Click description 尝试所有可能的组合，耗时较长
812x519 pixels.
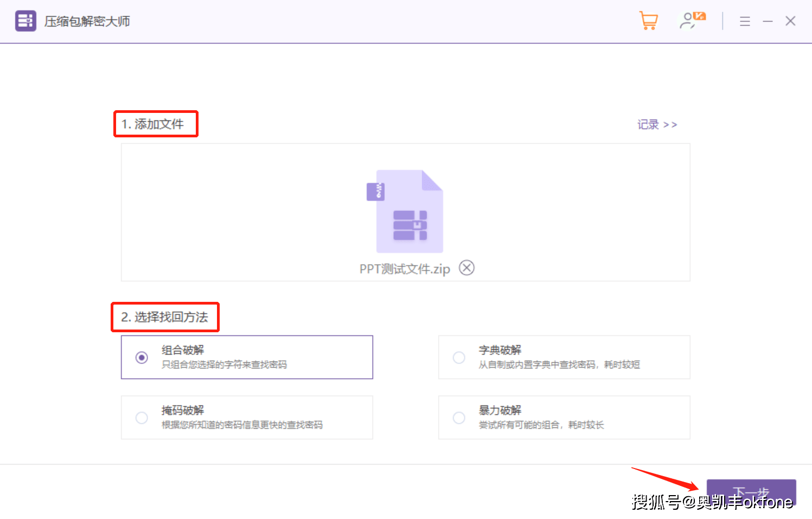[541, 425]
